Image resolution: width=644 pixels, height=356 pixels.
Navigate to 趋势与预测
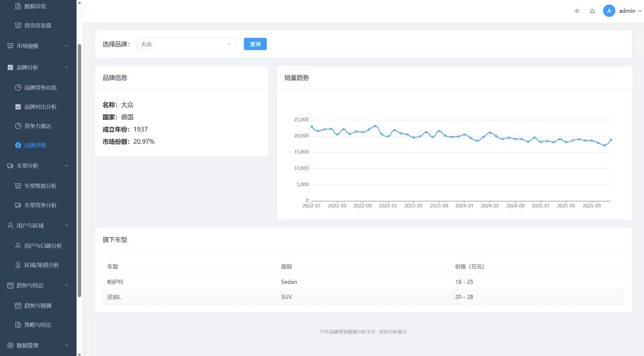pos(38,306)
